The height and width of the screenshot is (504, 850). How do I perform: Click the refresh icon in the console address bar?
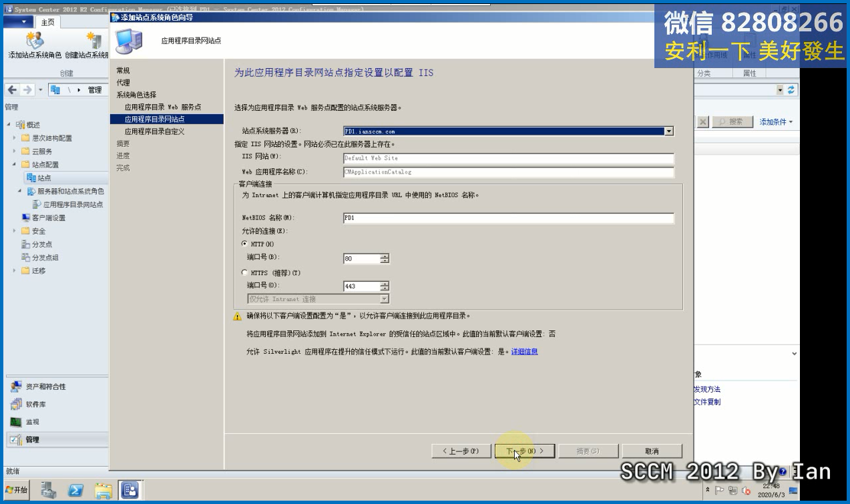click(792, 89)
